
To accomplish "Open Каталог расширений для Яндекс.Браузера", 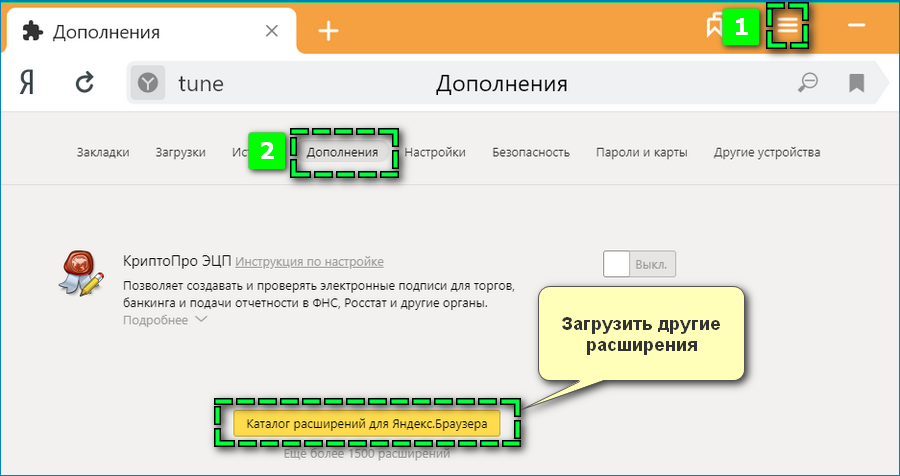I will (367, 424).
